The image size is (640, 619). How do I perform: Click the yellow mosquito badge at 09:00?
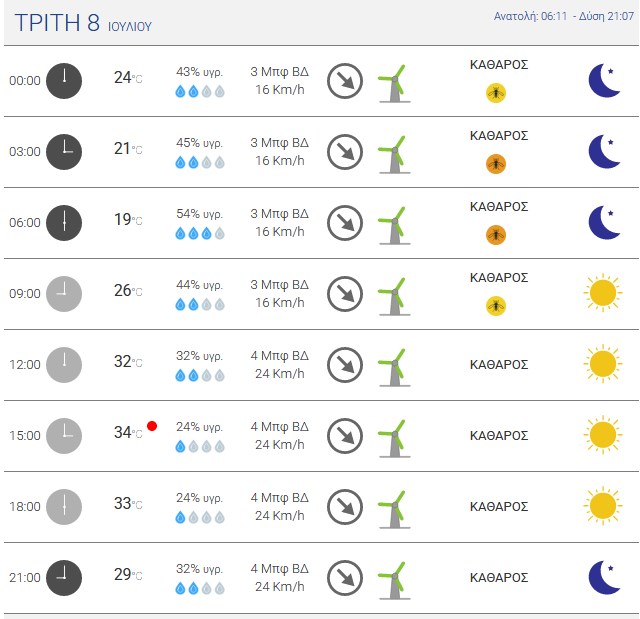(x=496, y=306)
